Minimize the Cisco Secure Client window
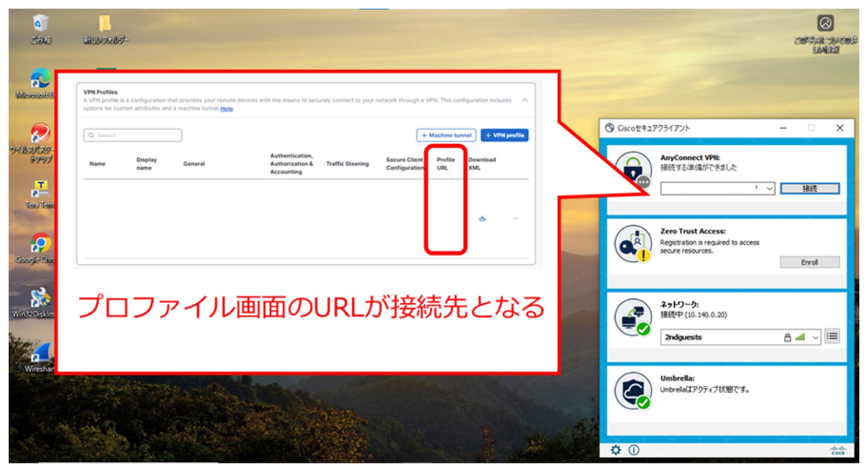The image size is (868, 473). click(783, 128)
